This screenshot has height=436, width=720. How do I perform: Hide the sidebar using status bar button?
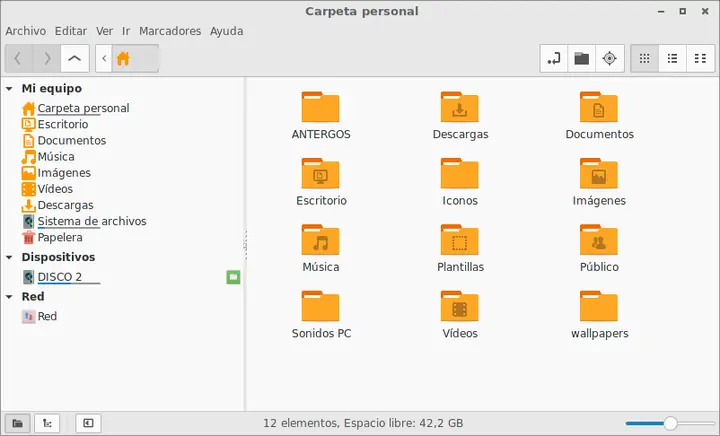click(88, 423)
